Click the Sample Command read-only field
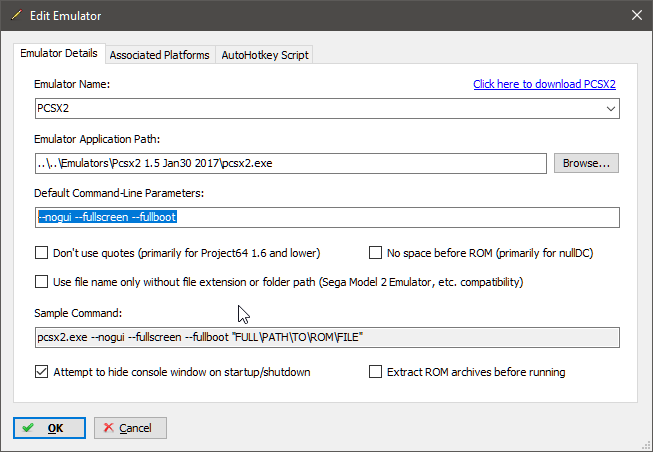The width and height of the screenshot is (653, 452). [327, 337]
